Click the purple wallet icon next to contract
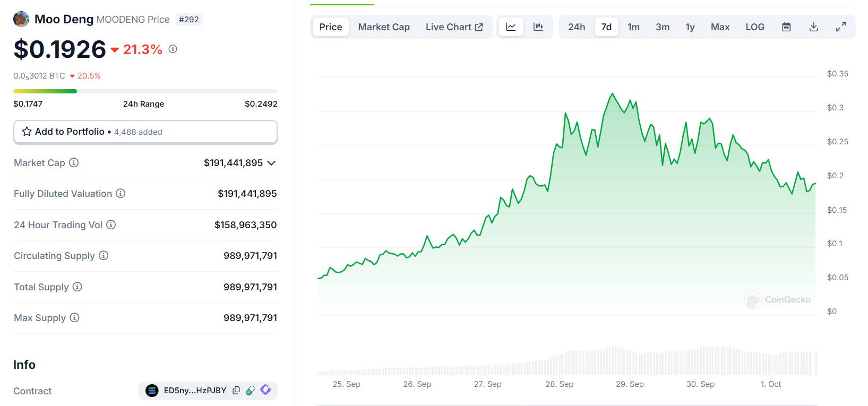The height and width of the screenshot is (406, 868). pos(265,390)
